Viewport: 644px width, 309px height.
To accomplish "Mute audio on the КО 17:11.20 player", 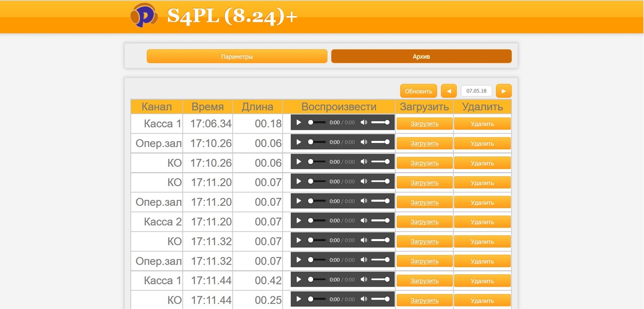I will point(364,181).
